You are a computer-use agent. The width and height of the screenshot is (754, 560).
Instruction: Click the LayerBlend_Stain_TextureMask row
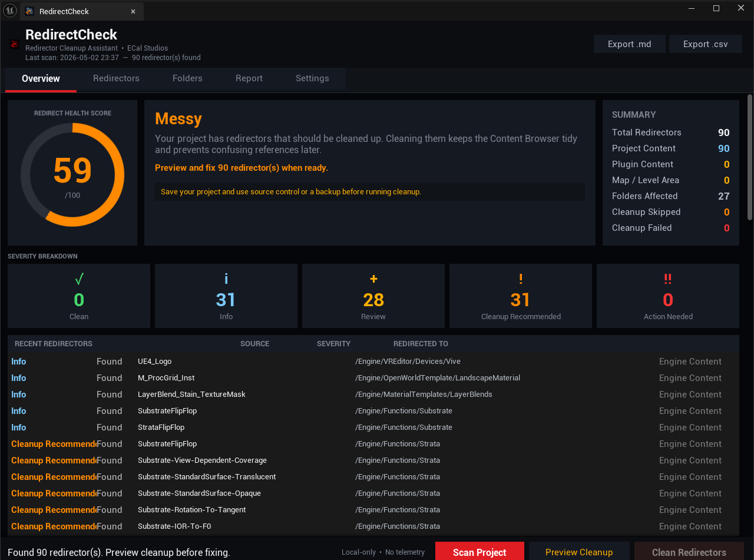click(373, 395)
